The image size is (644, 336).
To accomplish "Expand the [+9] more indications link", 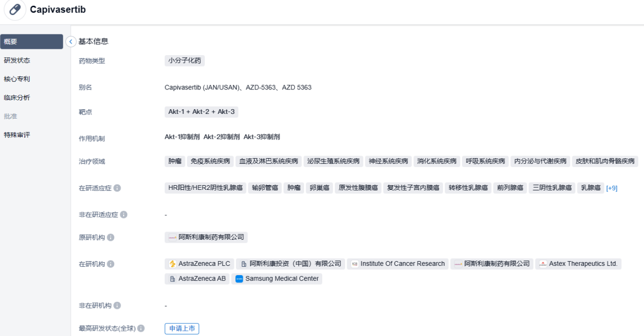I will pos(612,188).
